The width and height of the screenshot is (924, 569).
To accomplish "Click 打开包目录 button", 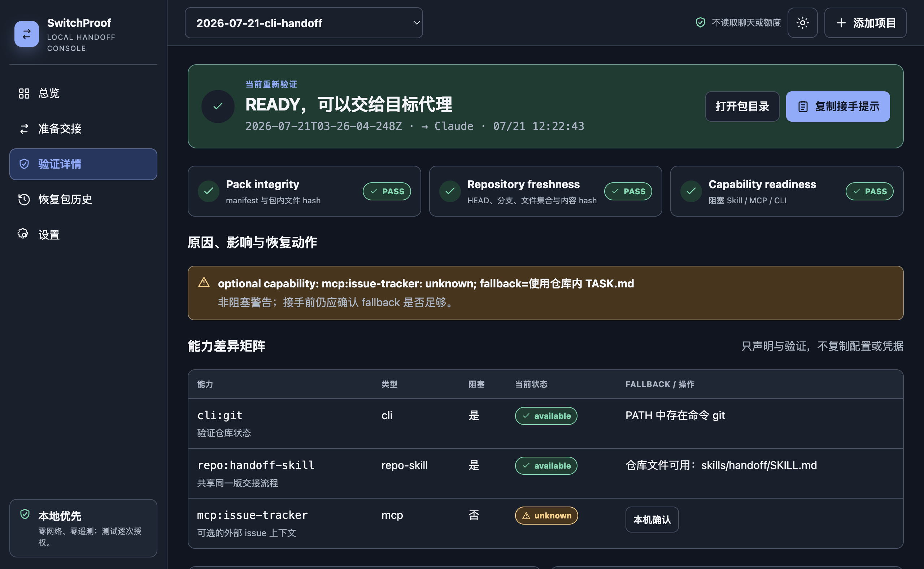I will pos(742,107).
